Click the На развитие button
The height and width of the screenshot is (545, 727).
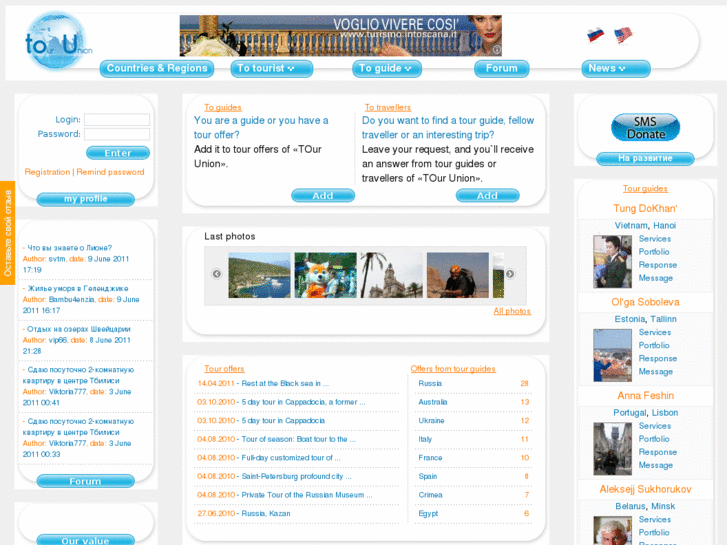pos(645,159)
